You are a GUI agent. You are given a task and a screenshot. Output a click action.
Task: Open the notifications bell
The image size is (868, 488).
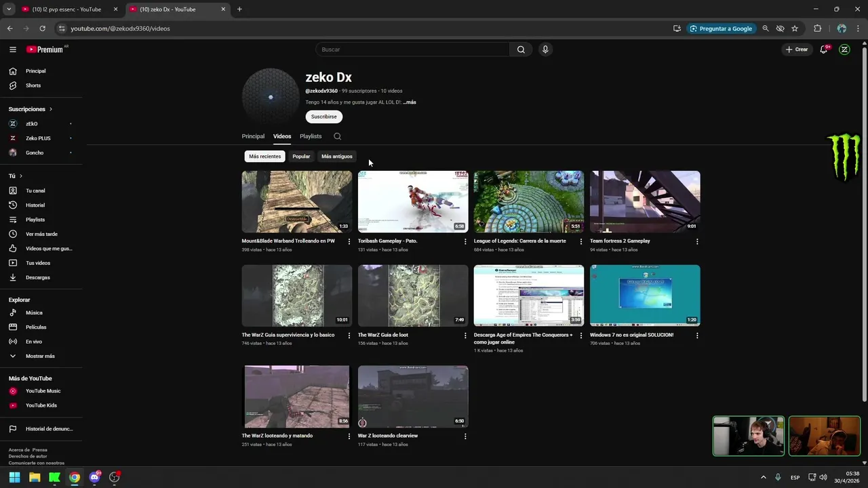pos(824,49)
